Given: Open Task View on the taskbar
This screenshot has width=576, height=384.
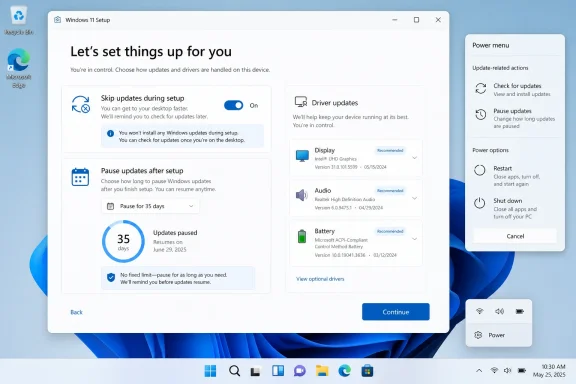Looking at the screenshot, I should tap(255, 372).
